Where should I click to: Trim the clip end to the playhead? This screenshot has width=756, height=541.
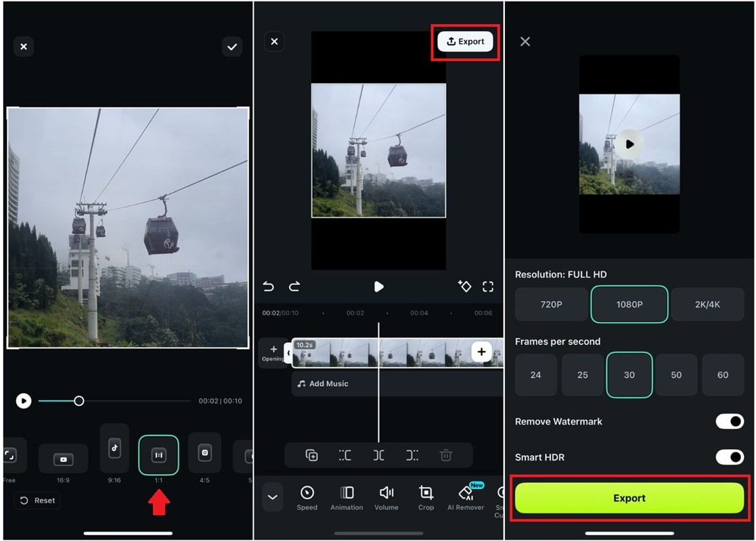tap(412, 455)
